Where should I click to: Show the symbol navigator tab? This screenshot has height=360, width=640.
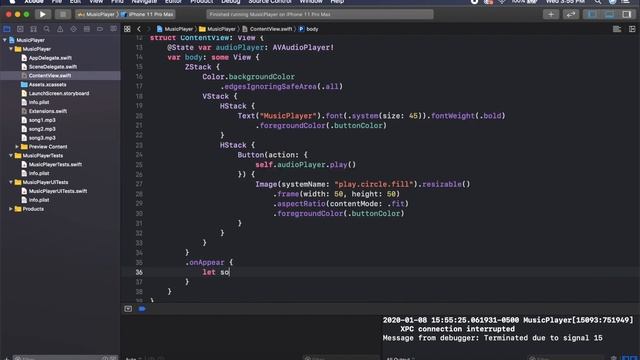pos(33,29)
